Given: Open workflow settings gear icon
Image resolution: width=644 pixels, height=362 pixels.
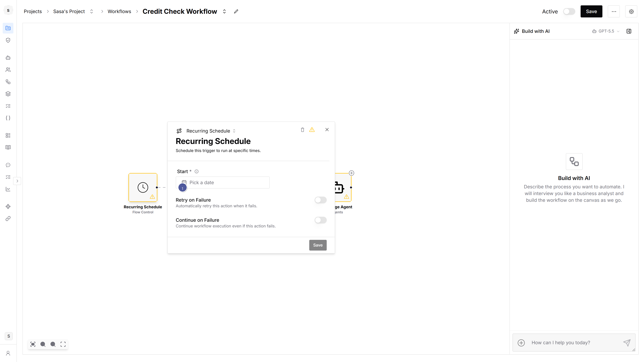Looking at the screenshot, I should 631,12.
